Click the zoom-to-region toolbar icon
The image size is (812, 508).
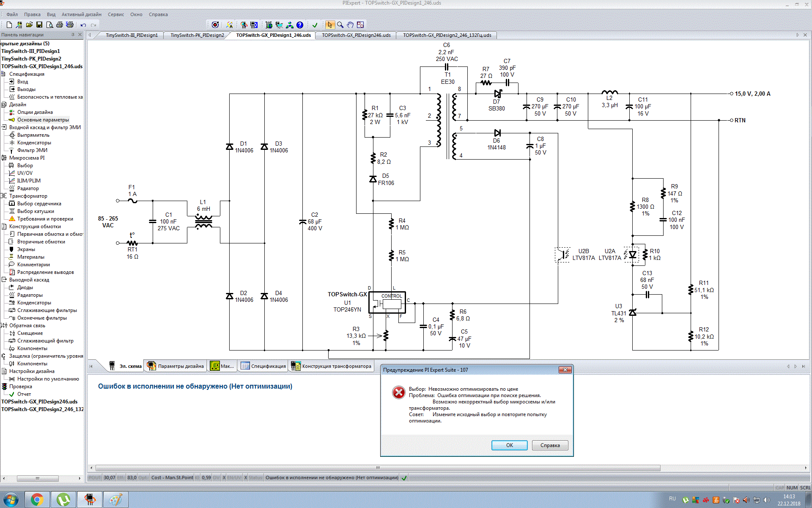[x=360, y=25]
